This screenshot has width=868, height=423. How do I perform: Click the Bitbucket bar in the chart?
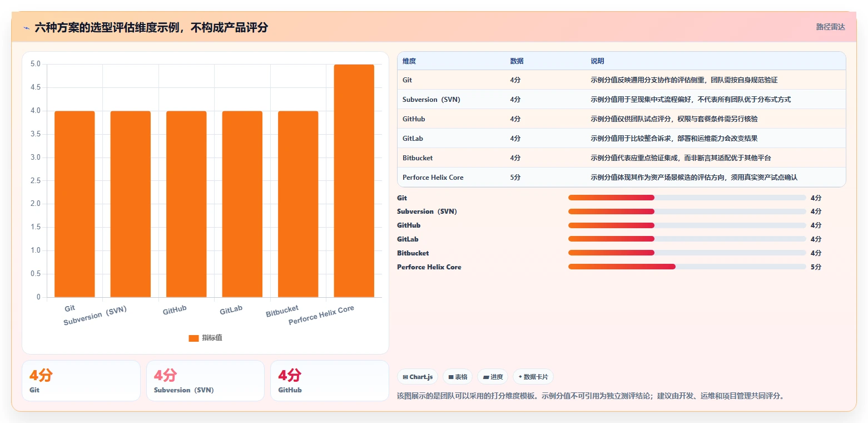pyautogui.click(x=298, y=204)
